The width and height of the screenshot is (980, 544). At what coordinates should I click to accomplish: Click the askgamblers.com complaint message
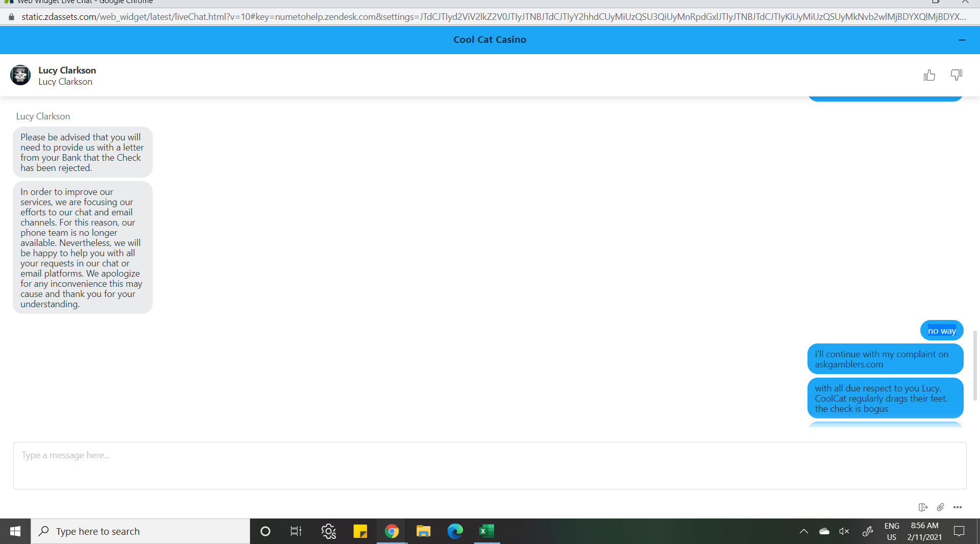[885, 359]
